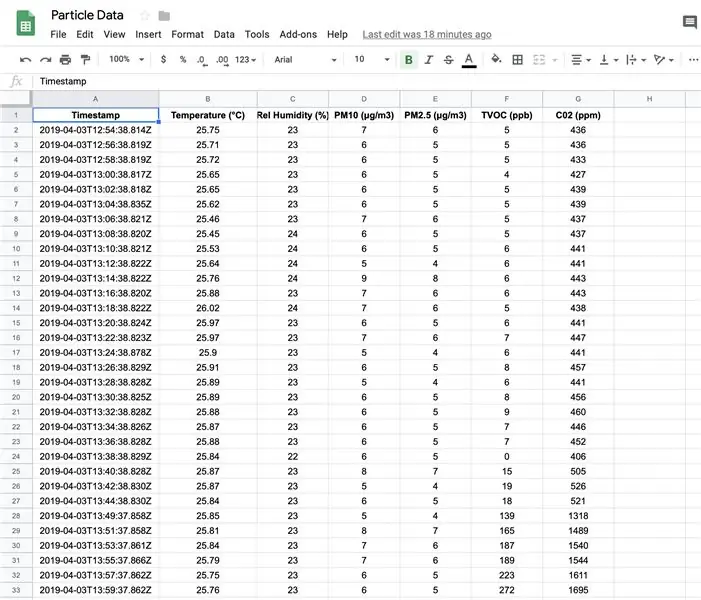701x600 pixels.
Task: Open the Insert menu
Action: [x=148, y=34]
